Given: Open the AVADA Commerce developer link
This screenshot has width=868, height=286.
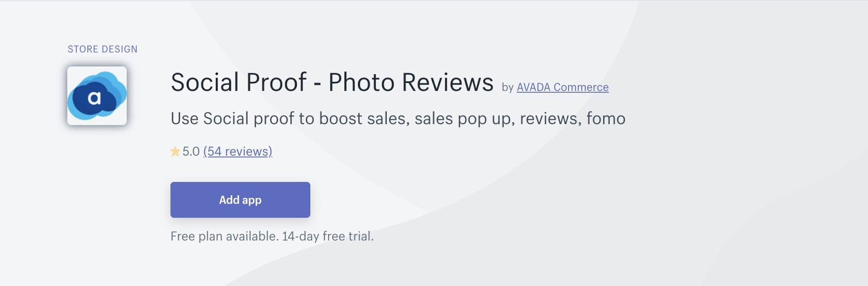Looking at the screenshot, I should coord(562,87).
